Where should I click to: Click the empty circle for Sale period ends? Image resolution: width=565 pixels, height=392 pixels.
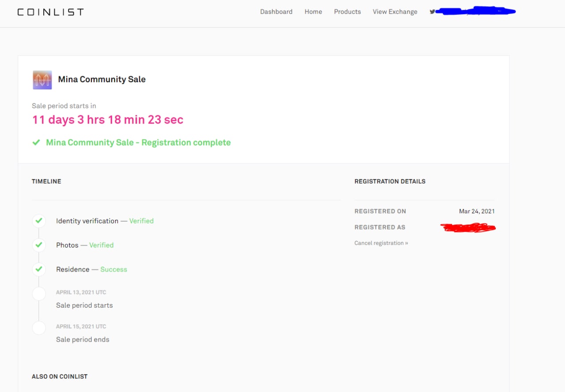pos(39,328)
